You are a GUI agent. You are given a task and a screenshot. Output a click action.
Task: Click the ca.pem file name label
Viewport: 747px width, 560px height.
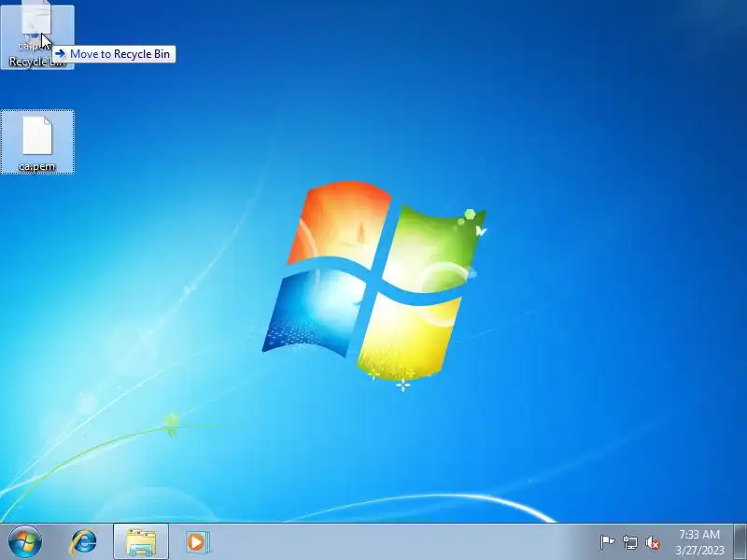tap(37, 167)
